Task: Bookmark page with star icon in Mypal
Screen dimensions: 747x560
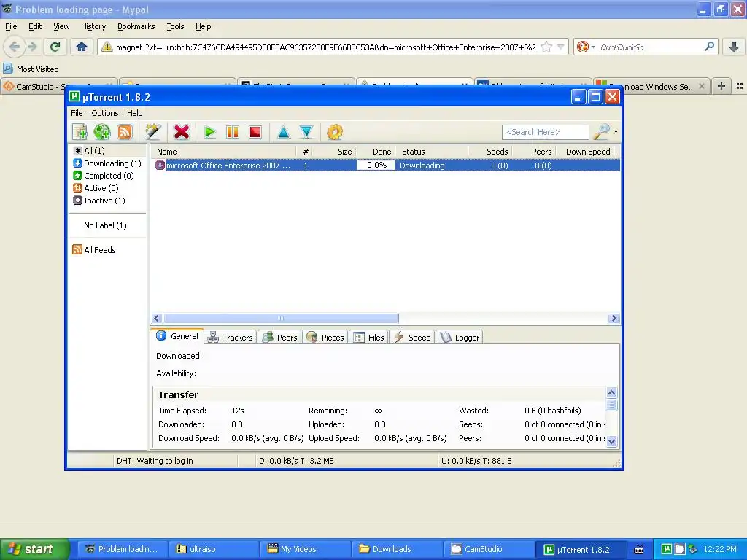Action: pos(546,47)
